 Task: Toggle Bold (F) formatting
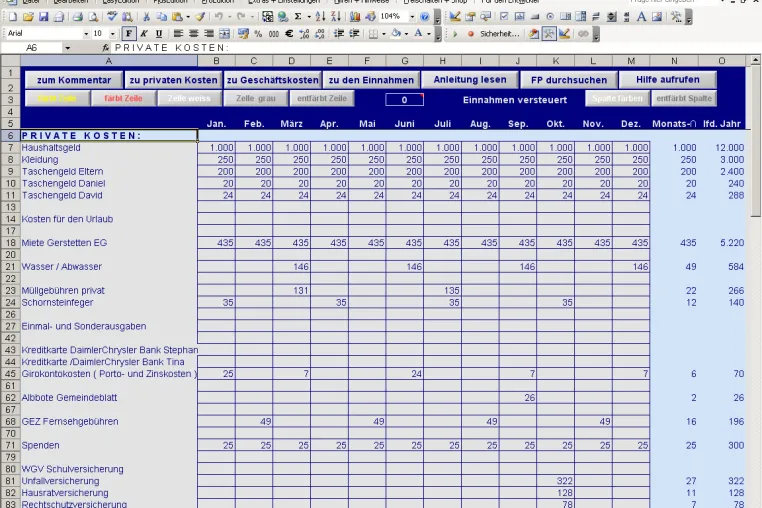[128, 34]
